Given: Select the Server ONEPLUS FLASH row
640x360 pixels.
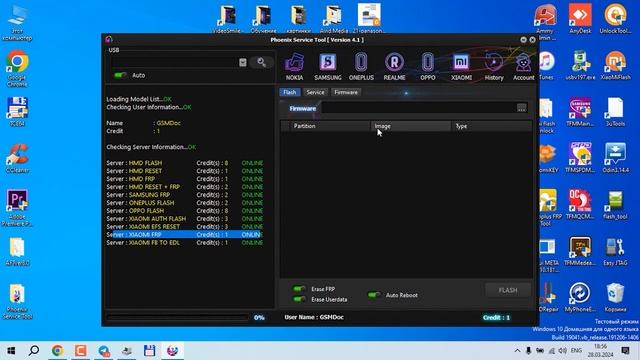Looking at the screenshot, I should point(185,202).
